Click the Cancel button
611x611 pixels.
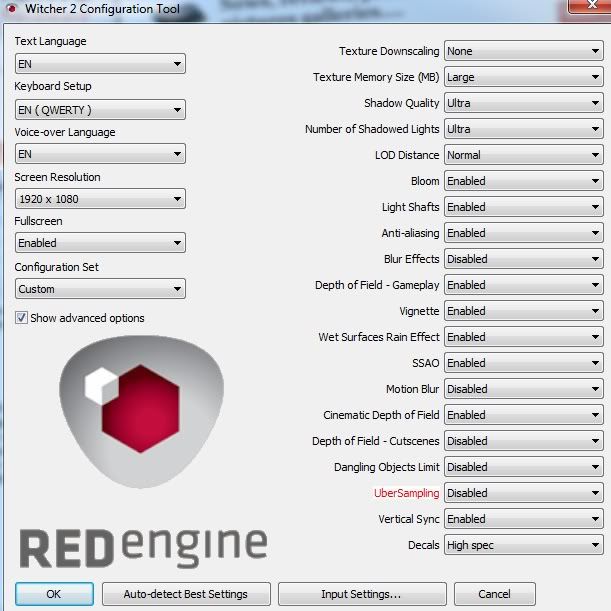coord(494,594)
